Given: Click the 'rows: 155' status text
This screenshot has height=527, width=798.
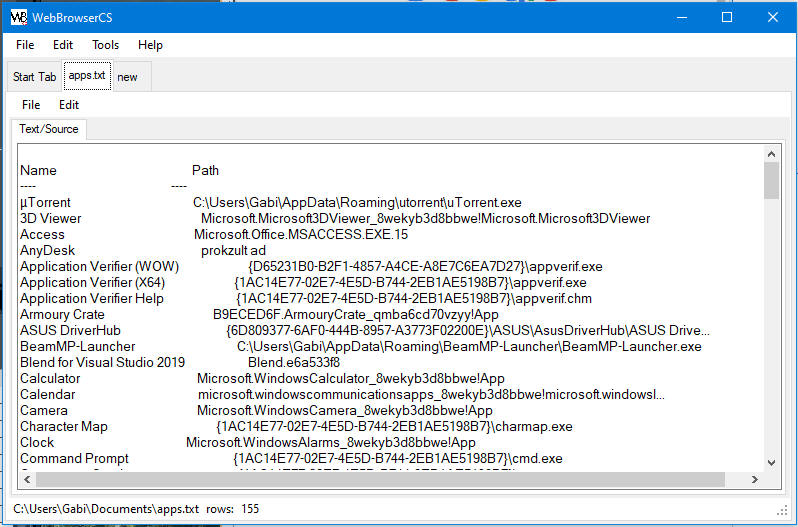Looking at the screenshot, I should [x=233, y=509].
